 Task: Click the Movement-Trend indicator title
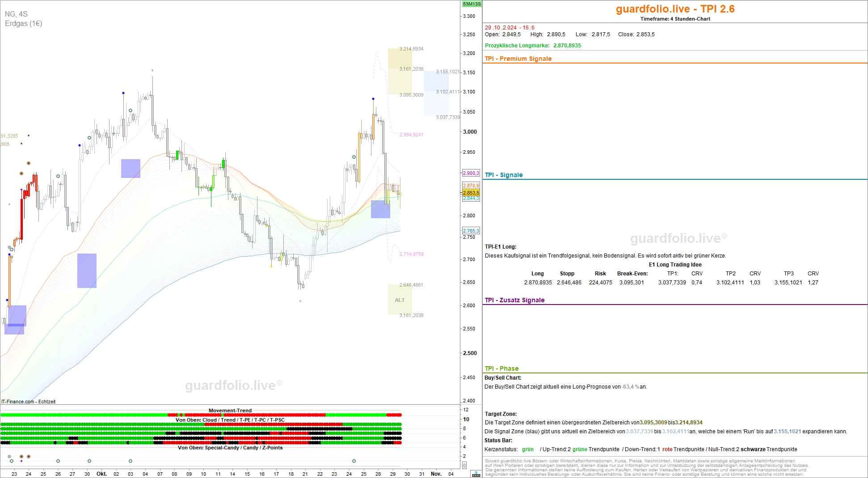pyautogui.click(x=230, y=410)
